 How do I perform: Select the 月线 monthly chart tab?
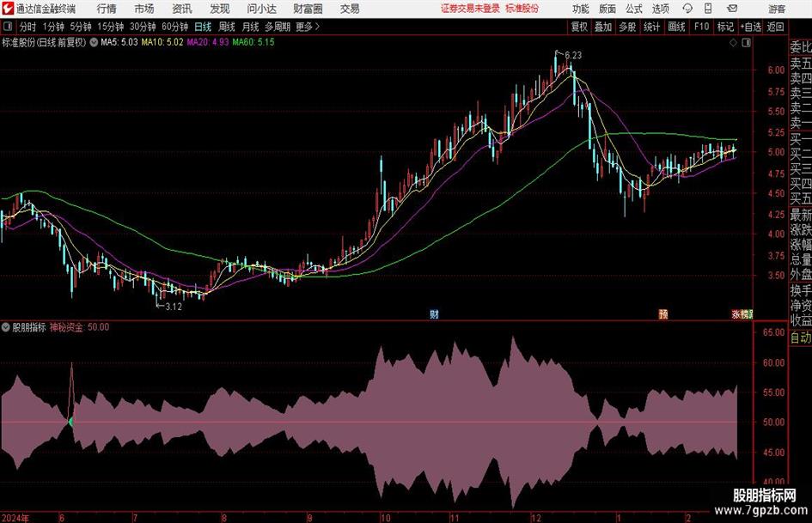[251, 27]
